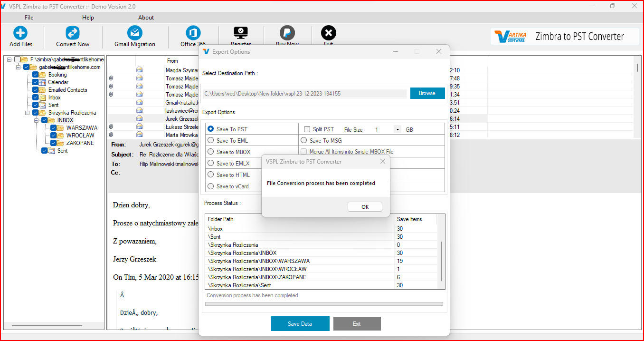The height and width of the screenshot is (341, 644).
Task: Click the Register monitor icon
Action: 241,33
